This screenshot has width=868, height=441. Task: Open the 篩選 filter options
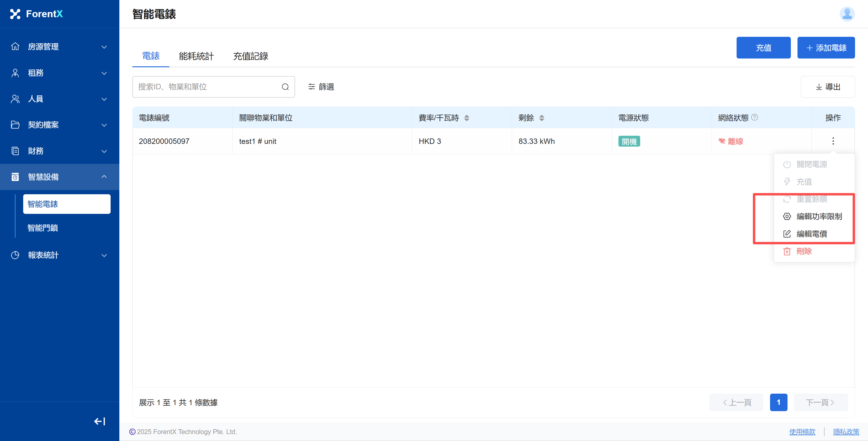point(321,87)
